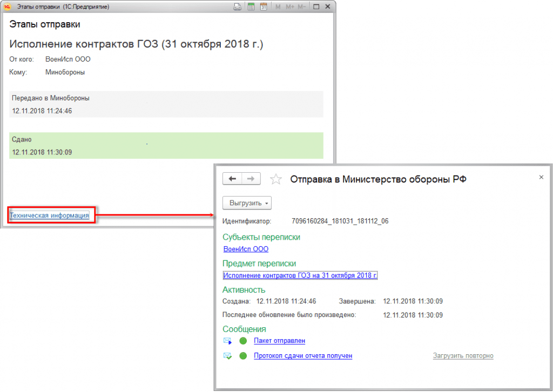The height and width of the screenshot is (392, 553).
Task: Open the Выгрузить dropdown button
Action: [x=247, y=203]
